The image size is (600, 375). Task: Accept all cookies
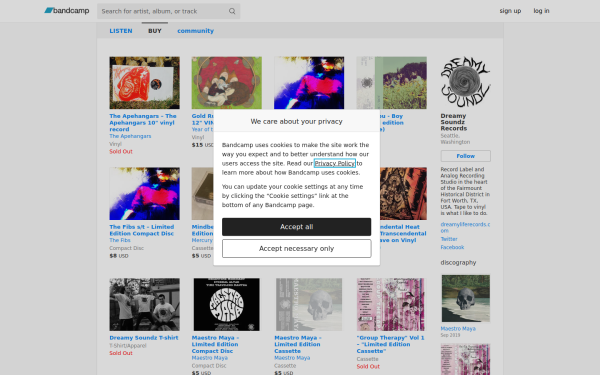point(297,227)
